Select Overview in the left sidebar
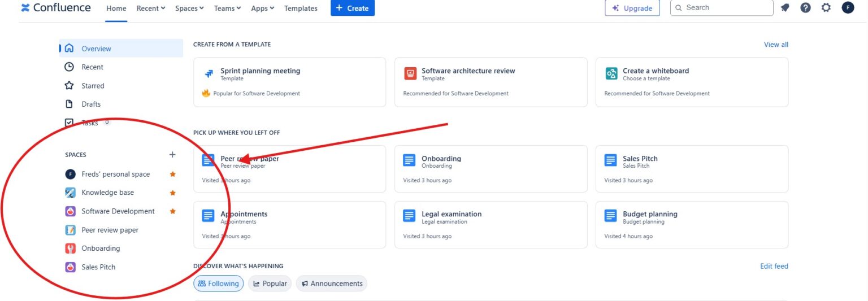The height and width of the screenshot is (301, 868). pyautogui.click(x=121, y=49)
